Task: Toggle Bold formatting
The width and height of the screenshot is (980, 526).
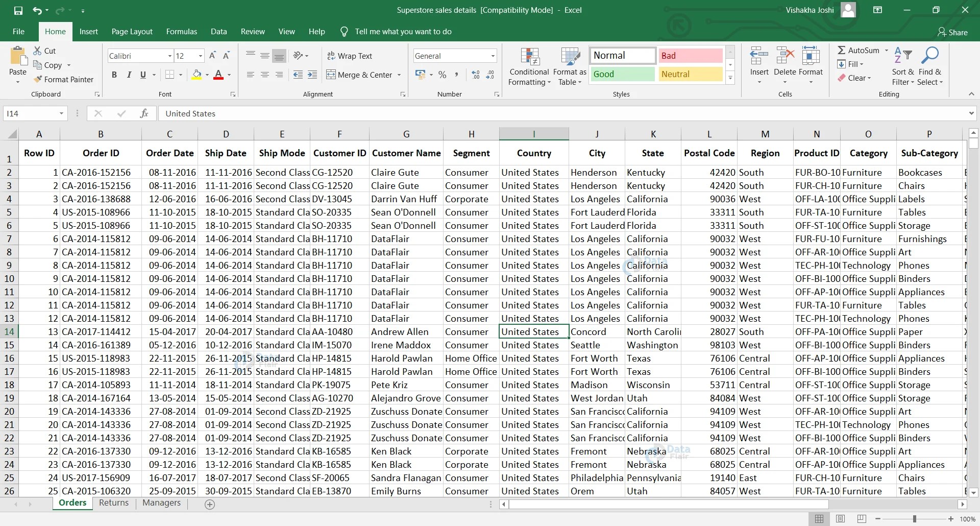Action: tap(114, 75)
